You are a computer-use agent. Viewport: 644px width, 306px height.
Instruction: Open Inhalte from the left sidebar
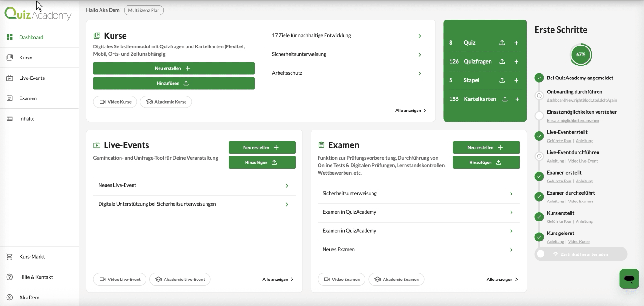point(26,118)
